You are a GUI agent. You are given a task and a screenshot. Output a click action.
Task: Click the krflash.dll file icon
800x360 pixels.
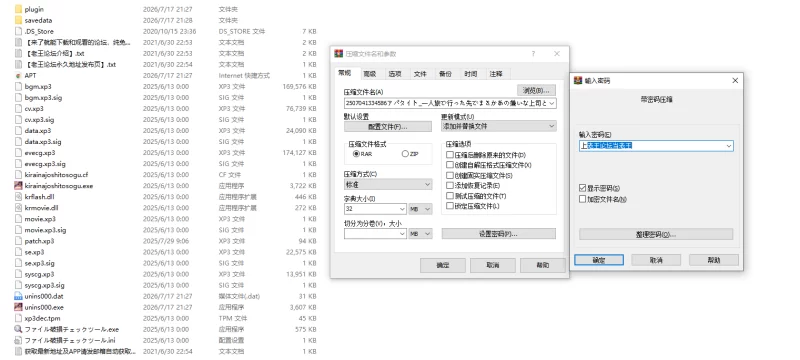(18, 197)
